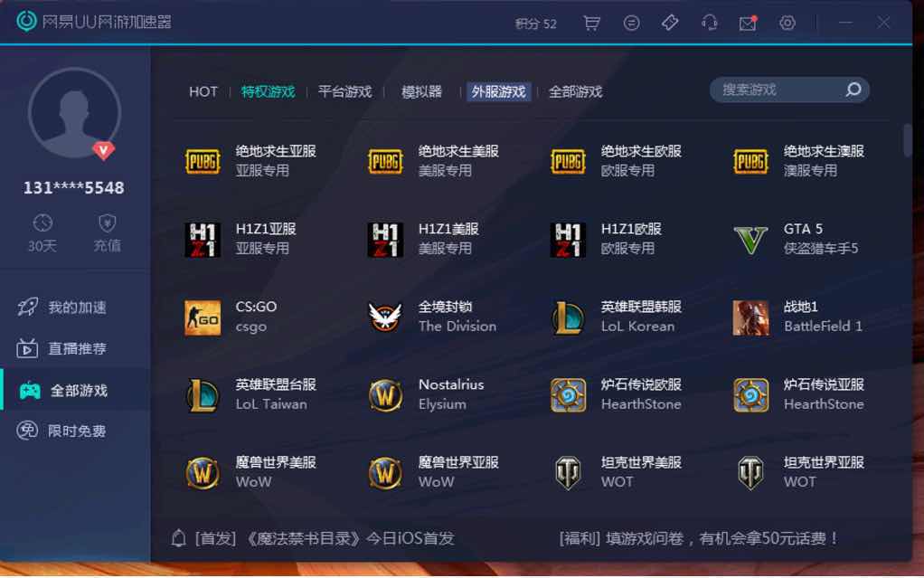
Task: Click the 侠盗猎车手5 subtitle
Action: pos(821,249)
